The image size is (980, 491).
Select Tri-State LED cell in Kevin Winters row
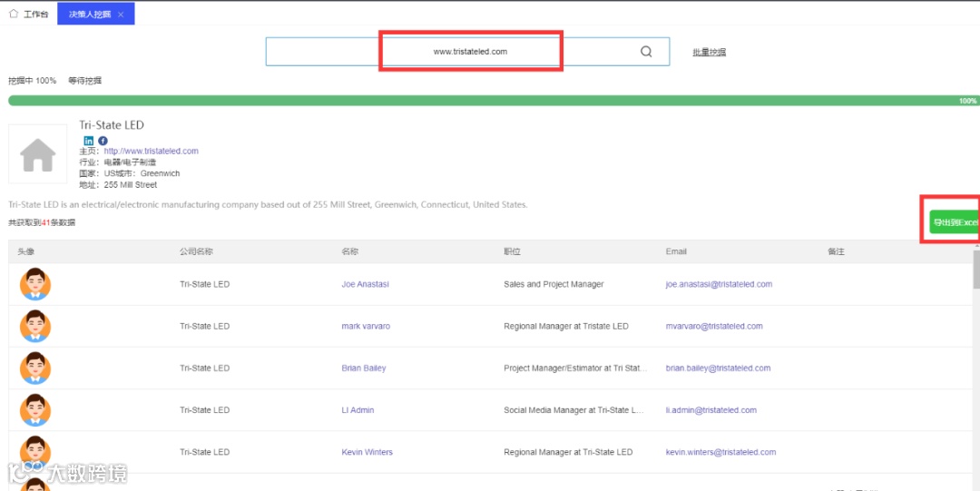[204, 452]
